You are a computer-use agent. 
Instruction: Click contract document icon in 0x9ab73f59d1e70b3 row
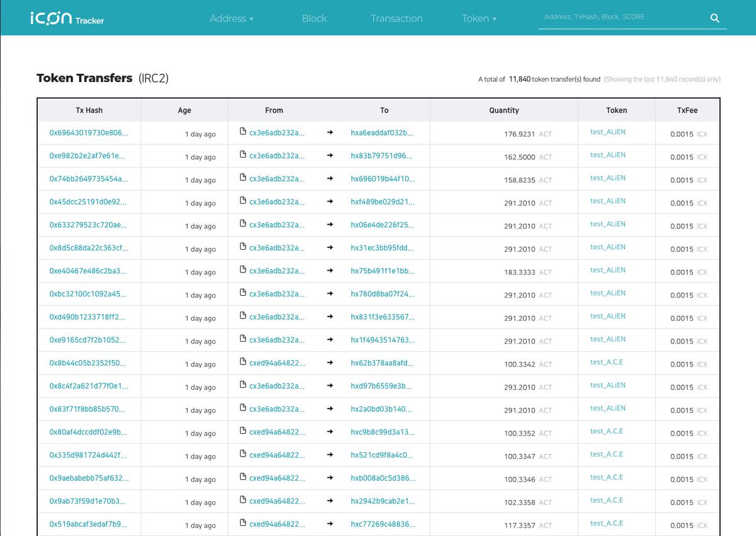tap(243, 500)
